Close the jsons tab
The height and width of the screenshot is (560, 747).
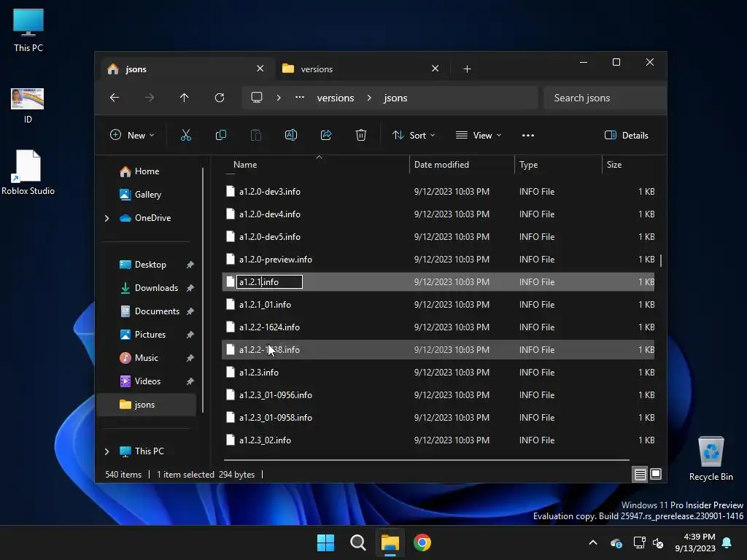point(260,69)
